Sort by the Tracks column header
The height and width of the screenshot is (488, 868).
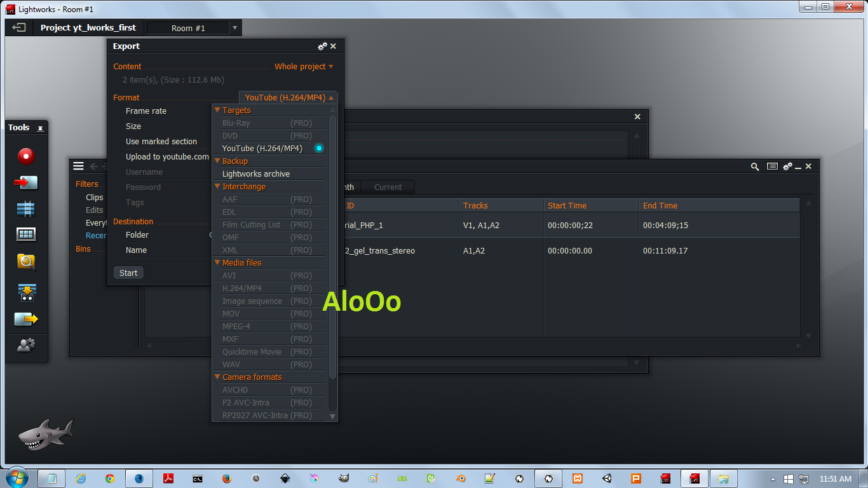[x=501, y=205]
